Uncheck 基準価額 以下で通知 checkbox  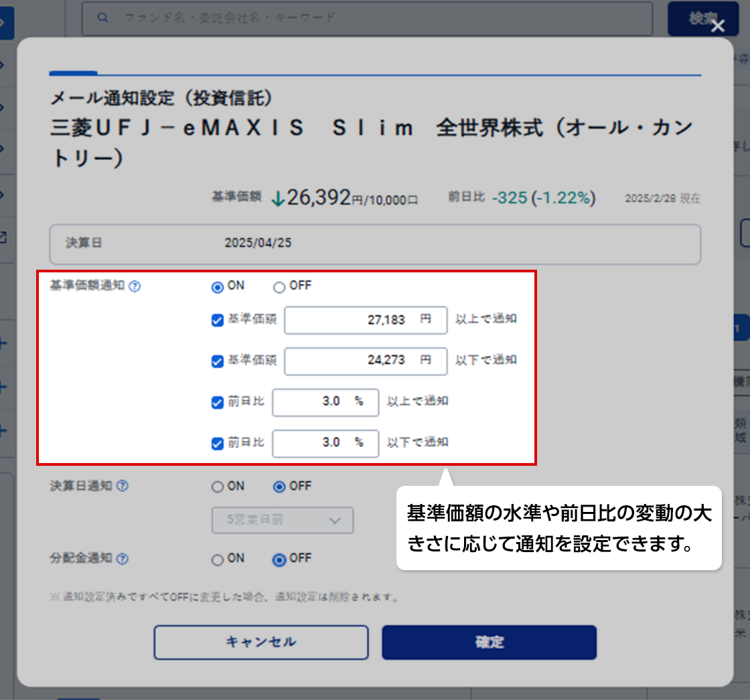[x=218, y=361]
